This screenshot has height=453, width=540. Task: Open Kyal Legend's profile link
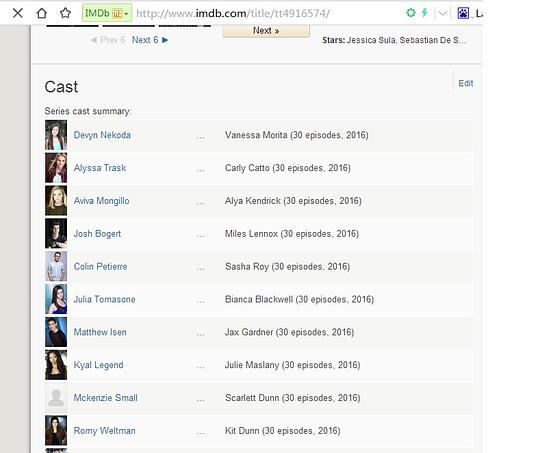click(98, 365)
